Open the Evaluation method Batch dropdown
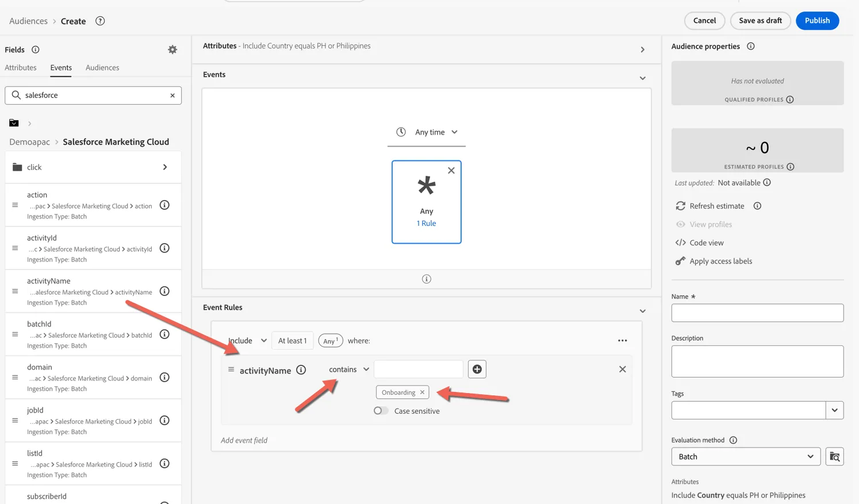This screenshot has width=859, height=504. (746, 457)
